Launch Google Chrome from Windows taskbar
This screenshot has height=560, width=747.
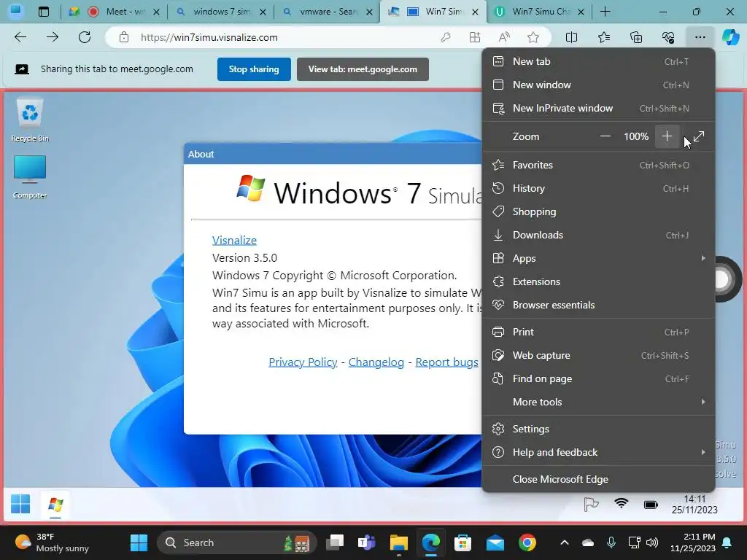pos(527,542)
